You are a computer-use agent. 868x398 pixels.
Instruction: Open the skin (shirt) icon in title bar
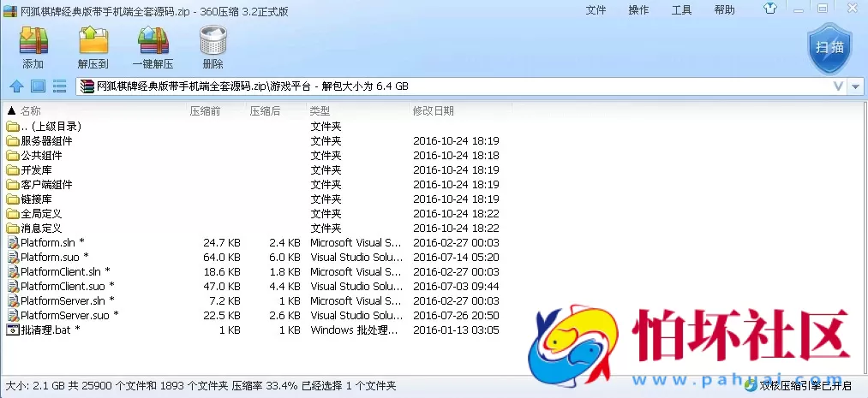(770, 9)
